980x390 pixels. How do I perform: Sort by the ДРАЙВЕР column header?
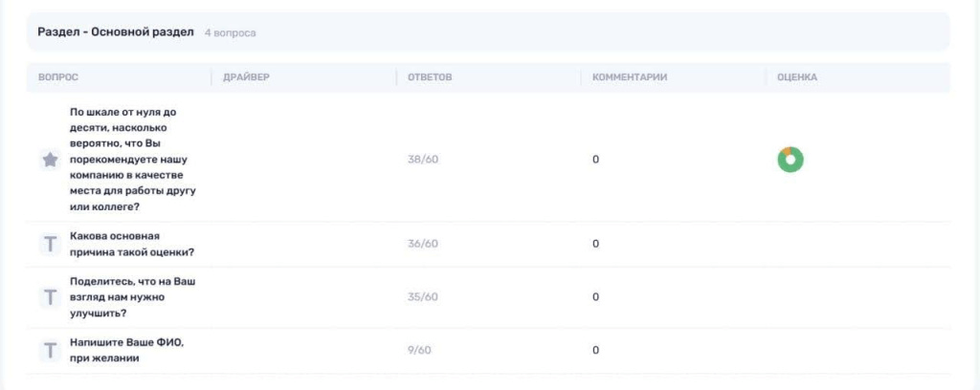246,77
